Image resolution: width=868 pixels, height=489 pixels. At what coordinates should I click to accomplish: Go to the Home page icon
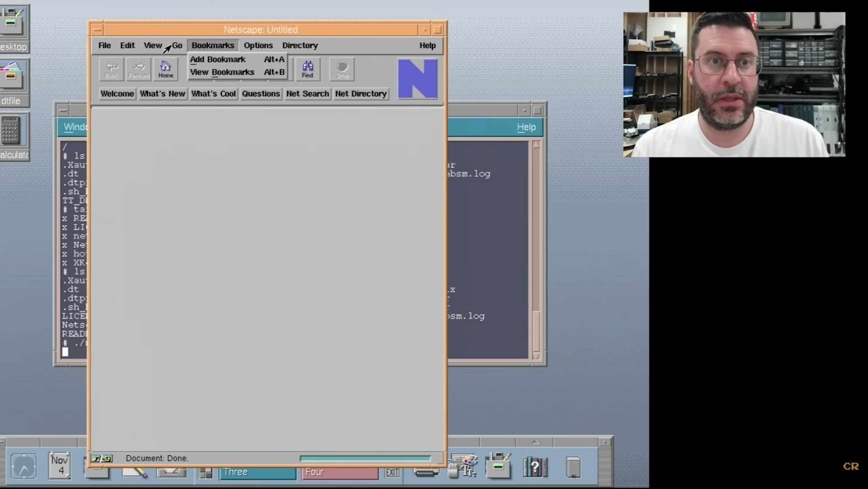coord(166,69)
